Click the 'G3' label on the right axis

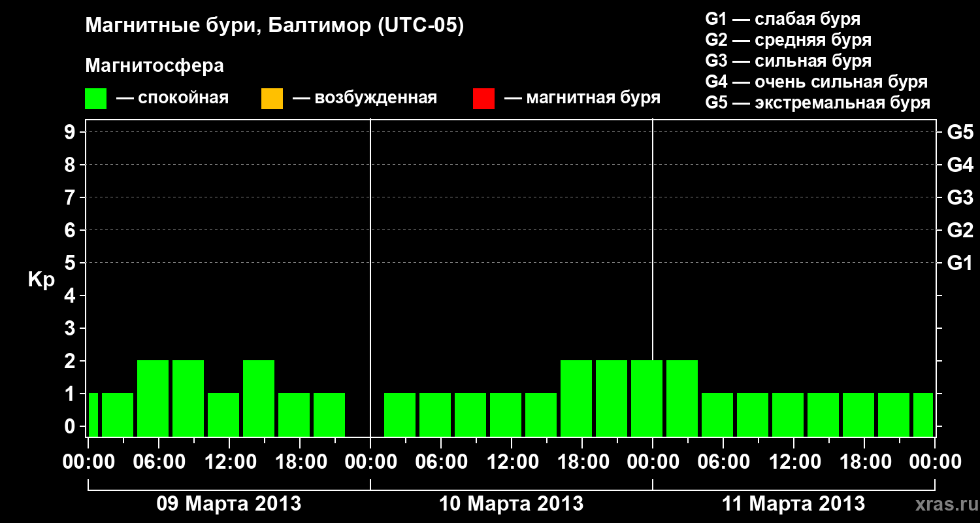pos(960,197)
